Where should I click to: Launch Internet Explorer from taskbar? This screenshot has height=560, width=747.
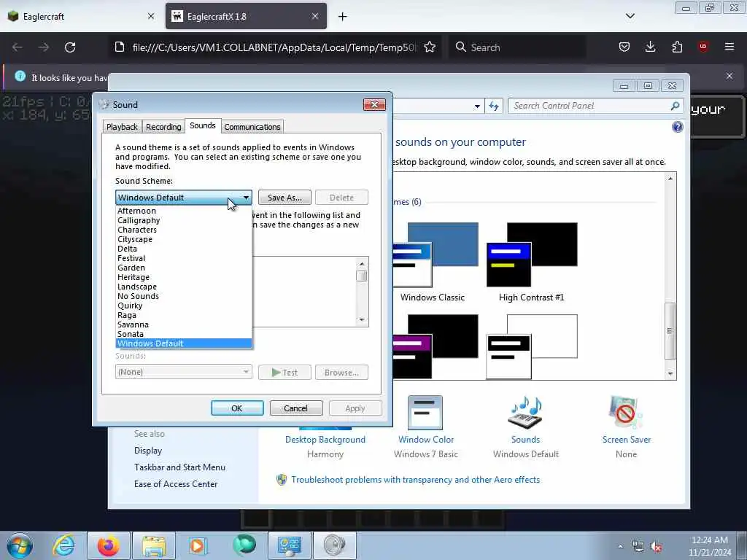[63, 545]
